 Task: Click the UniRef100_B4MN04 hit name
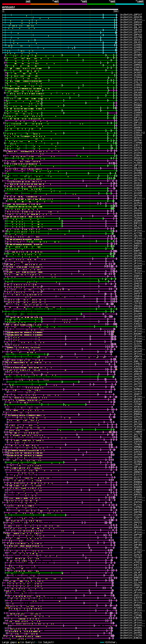click(x=131, y=389)
